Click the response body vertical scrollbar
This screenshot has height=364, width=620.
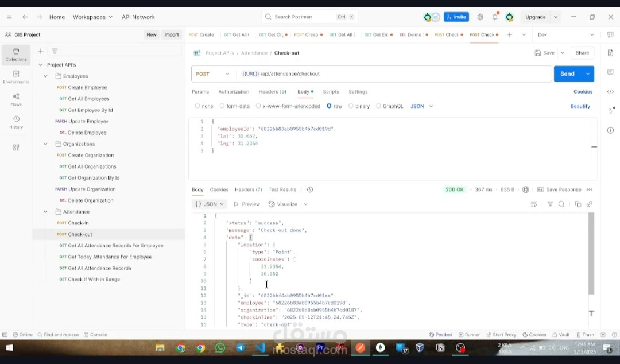591,253
